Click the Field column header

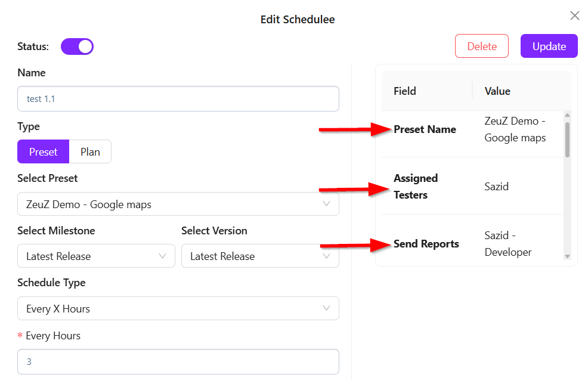pos(405,91)
